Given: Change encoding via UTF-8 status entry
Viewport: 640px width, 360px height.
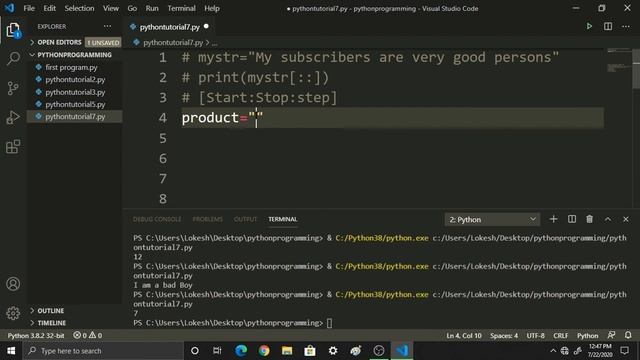Looking at the screenshot, I should (x=536, y=335).
